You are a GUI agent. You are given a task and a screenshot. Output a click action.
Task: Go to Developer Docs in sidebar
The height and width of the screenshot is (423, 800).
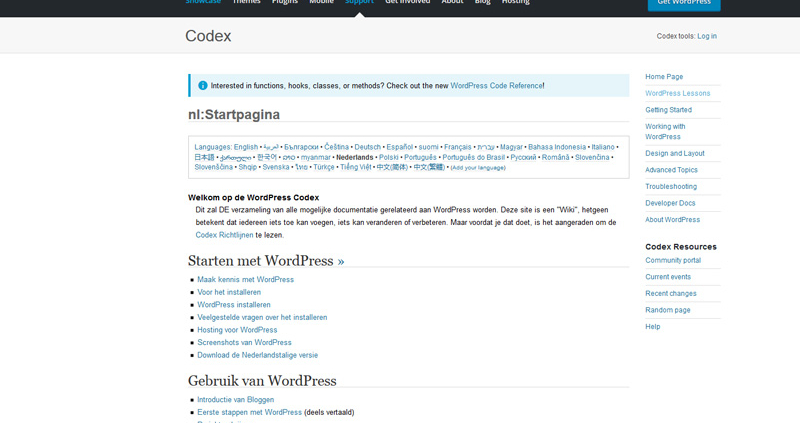[x=670, y=203]
